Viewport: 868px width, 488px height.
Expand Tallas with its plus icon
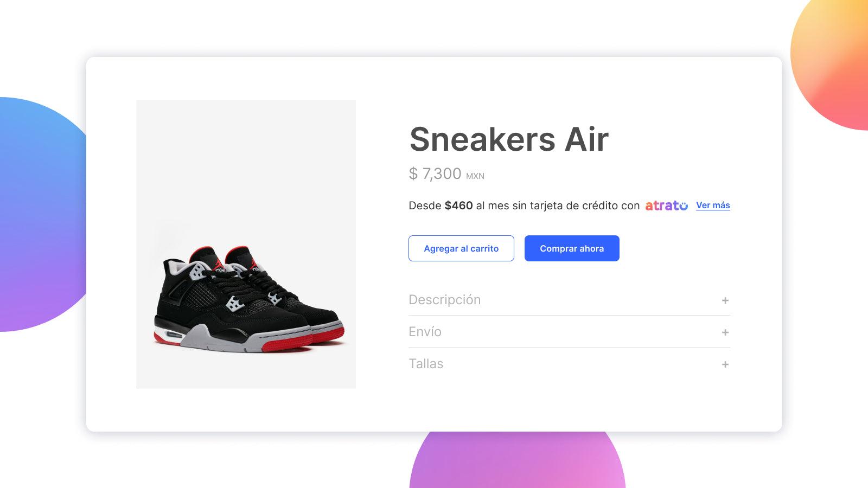click(x=725, y=364)
